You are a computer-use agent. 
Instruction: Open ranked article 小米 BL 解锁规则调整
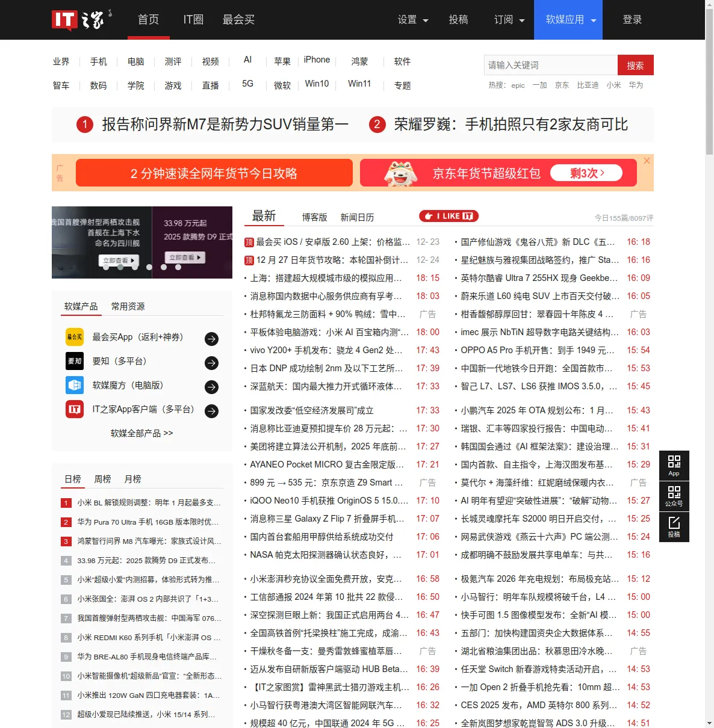coord(149,502)
